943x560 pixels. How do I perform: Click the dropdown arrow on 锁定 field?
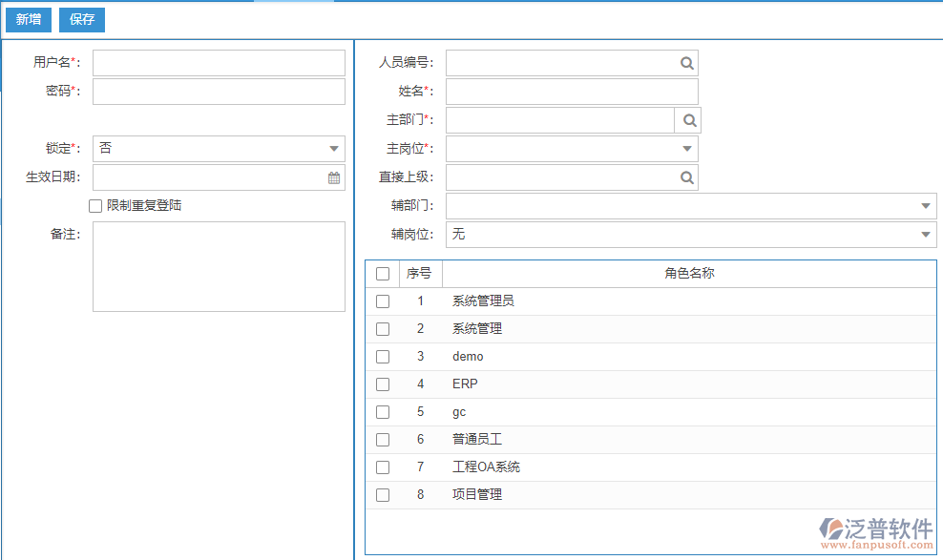click(333, 149)
